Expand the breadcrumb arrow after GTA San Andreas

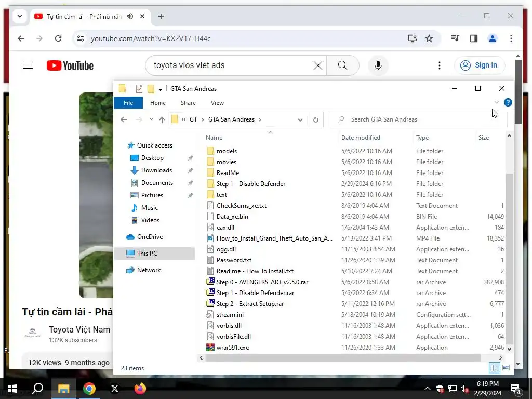point(260,119)
